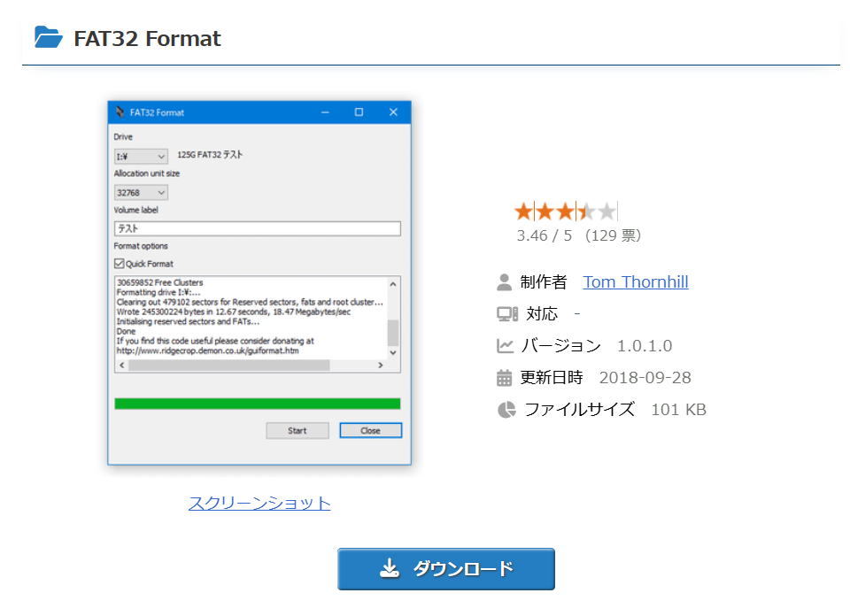The image size is (850, 616).
Task: Click the app icon in the FAT32 Format title bar
Action: pos(120,112)
